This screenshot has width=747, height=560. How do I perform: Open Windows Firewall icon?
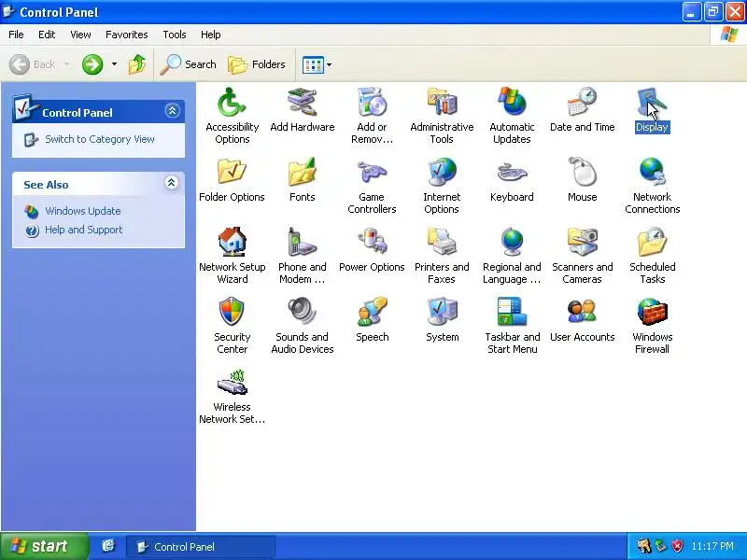pos(652,312)
